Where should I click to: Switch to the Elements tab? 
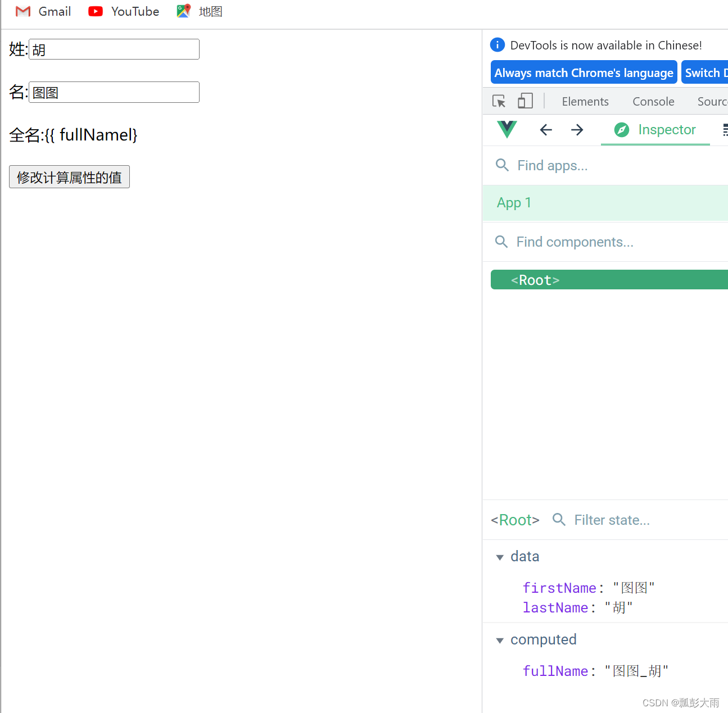pos(585,101)
